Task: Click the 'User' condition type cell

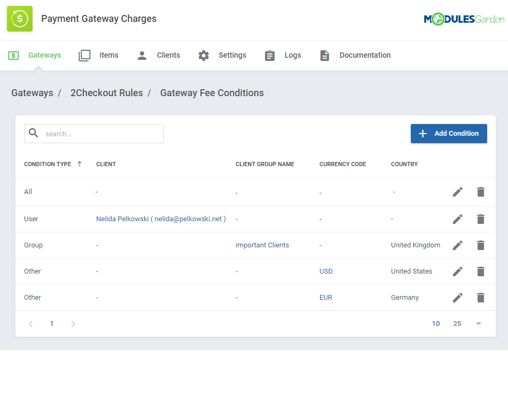Action: coord(31,219)
